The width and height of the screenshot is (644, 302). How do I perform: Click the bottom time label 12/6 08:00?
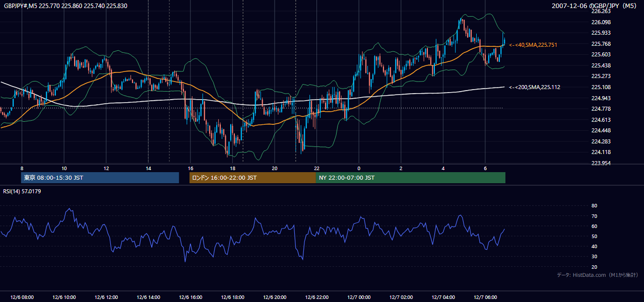(x=22, y=297)
